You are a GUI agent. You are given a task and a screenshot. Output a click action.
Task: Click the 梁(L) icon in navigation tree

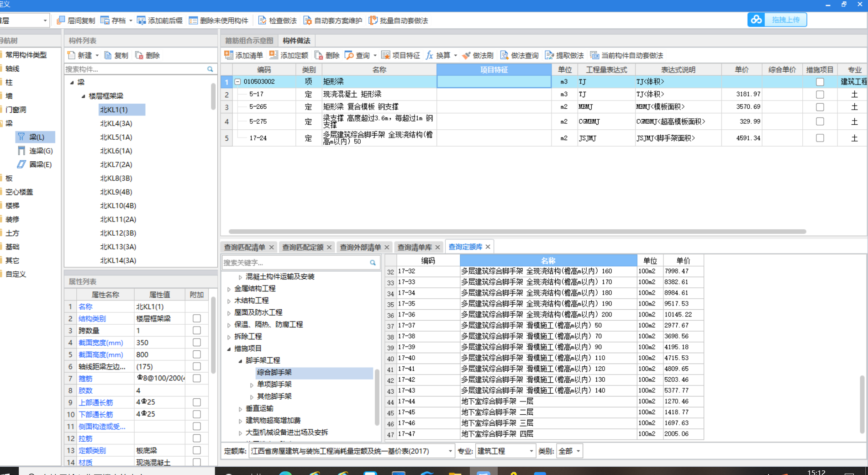[21, 137]
